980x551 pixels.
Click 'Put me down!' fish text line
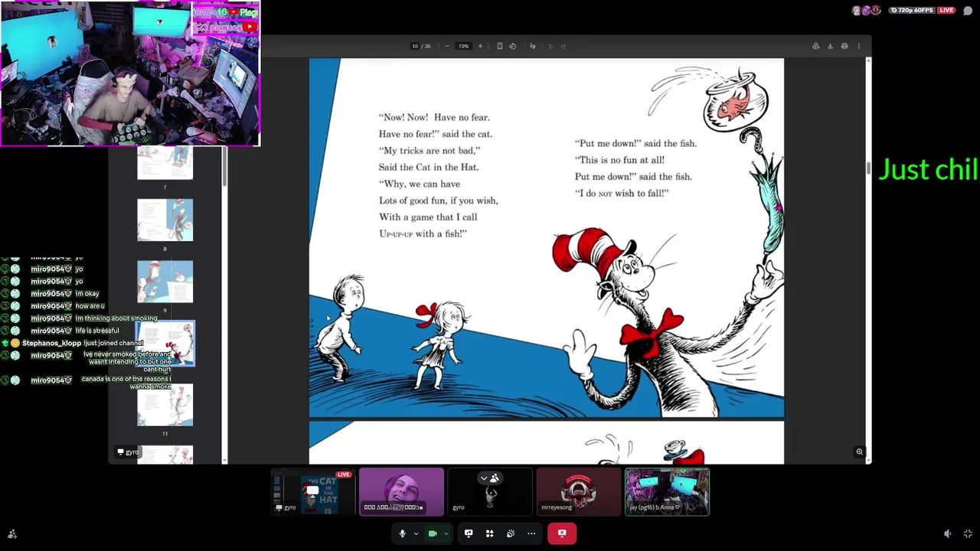635,143
